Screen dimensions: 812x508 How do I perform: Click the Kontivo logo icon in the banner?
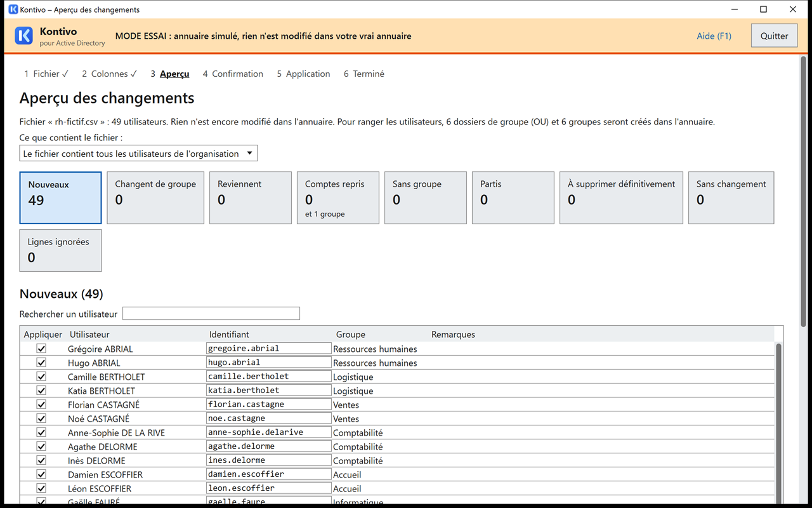pyautogui.click(x=23, y=36)
